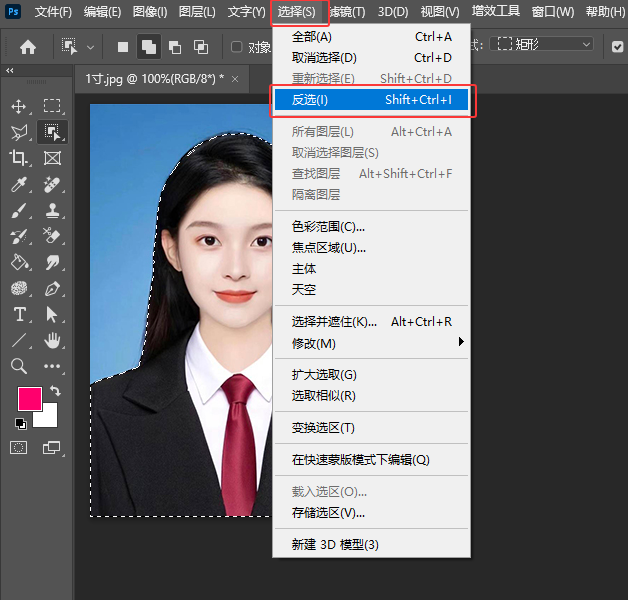This screenshot has height=600, width=628.
Task: Open the 图层(L) menu
Action: coord(197,12)
